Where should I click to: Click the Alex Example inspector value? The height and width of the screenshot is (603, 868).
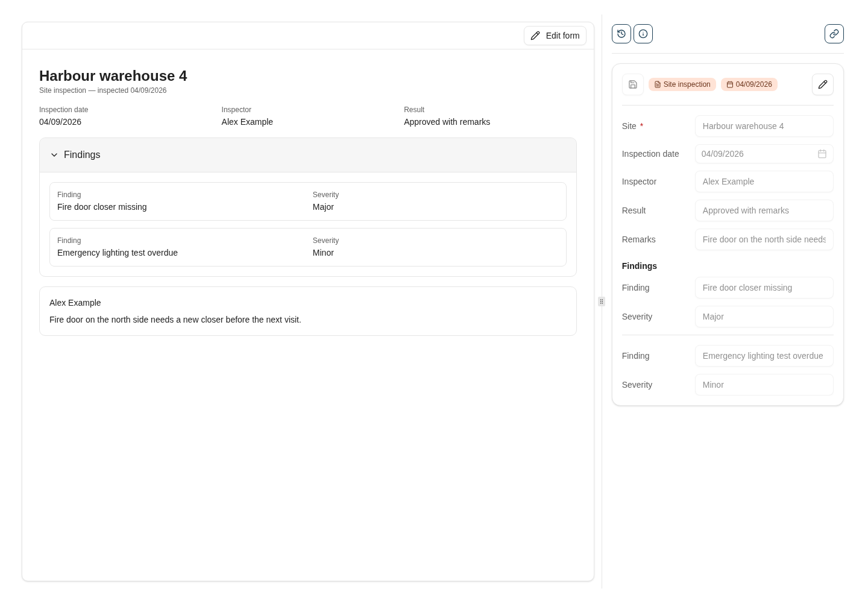247,122
